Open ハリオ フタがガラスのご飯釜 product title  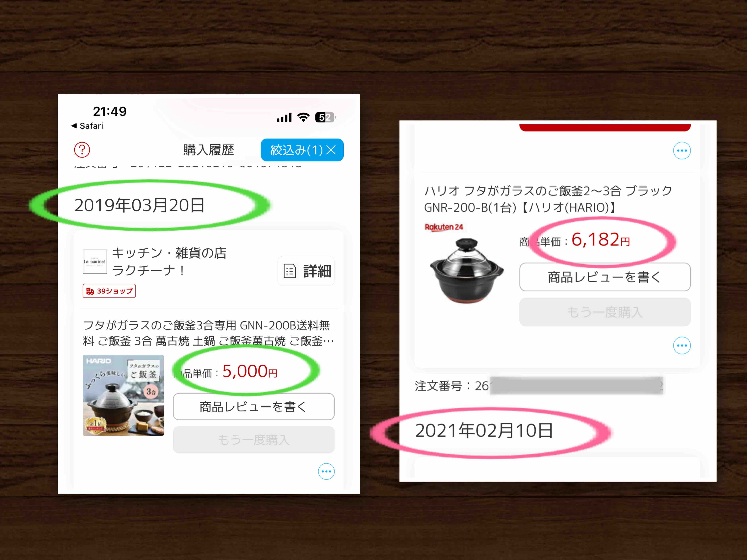point(548,199)
